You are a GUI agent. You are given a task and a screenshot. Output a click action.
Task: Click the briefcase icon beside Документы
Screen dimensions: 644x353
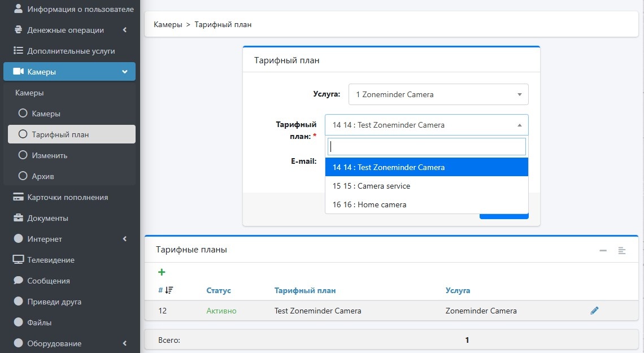(18, 218)
